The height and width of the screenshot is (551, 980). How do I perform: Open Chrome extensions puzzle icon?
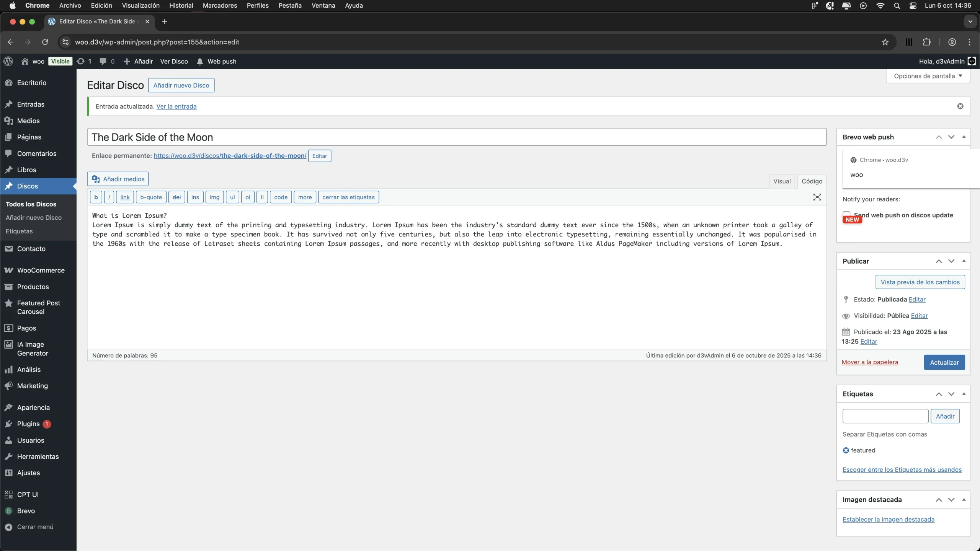click(927, 42)
